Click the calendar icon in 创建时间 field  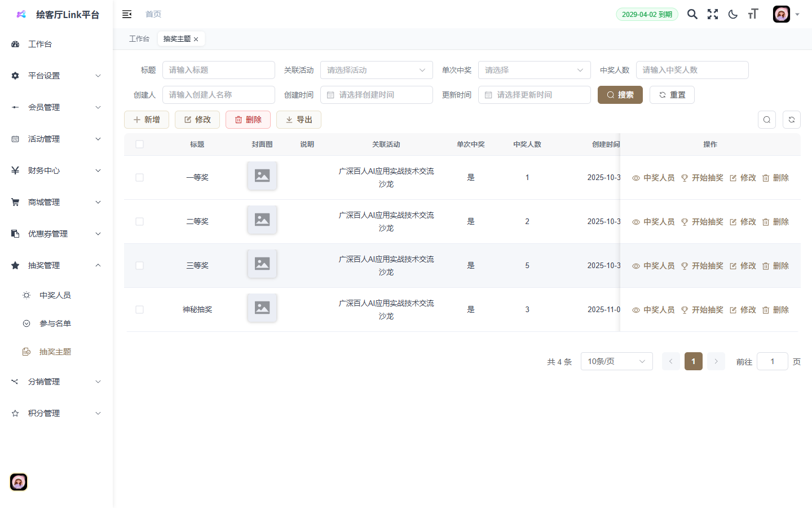click(x=330, y=94)
